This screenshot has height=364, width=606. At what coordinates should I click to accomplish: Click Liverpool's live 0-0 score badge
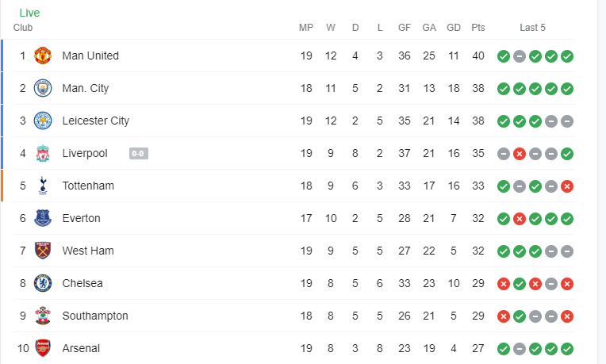tap(138, 153)
